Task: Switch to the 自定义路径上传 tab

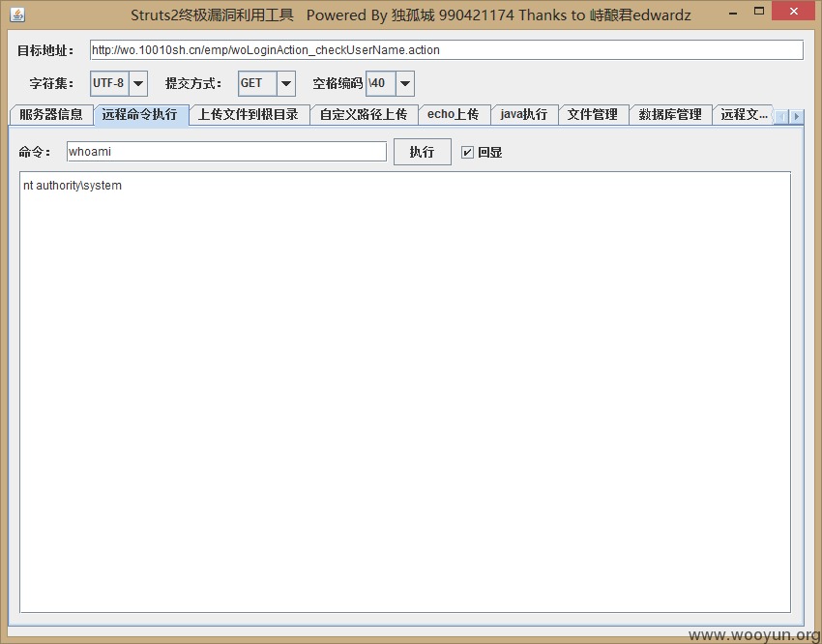Action: pos(364,115)
